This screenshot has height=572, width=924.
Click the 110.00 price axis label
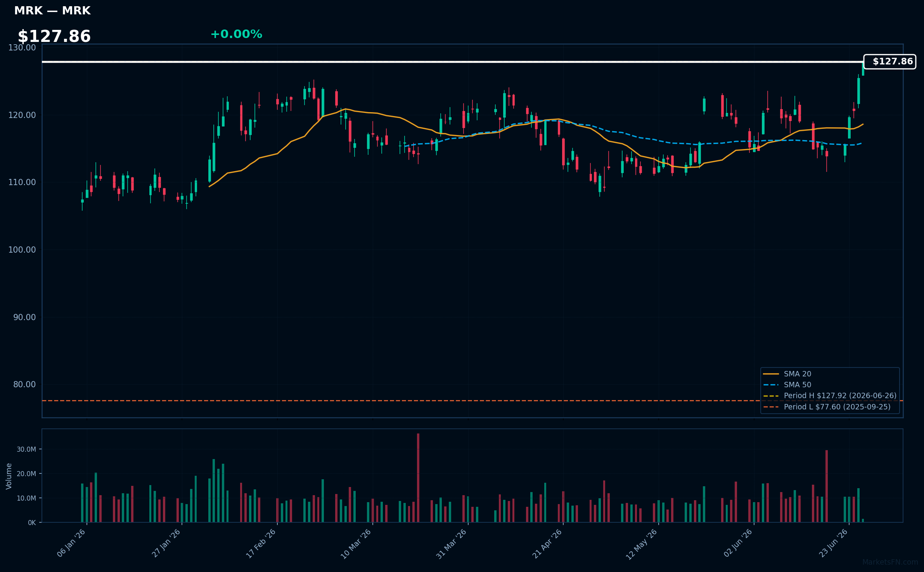22,182
